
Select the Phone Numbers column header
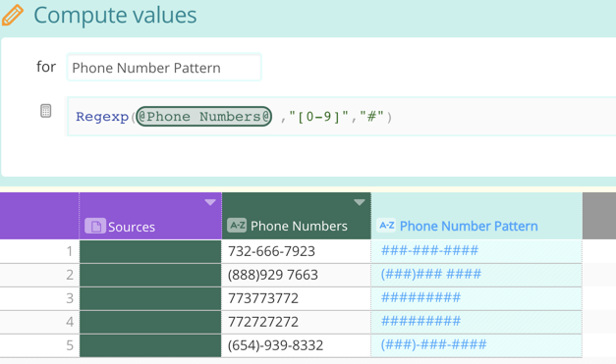297,216
